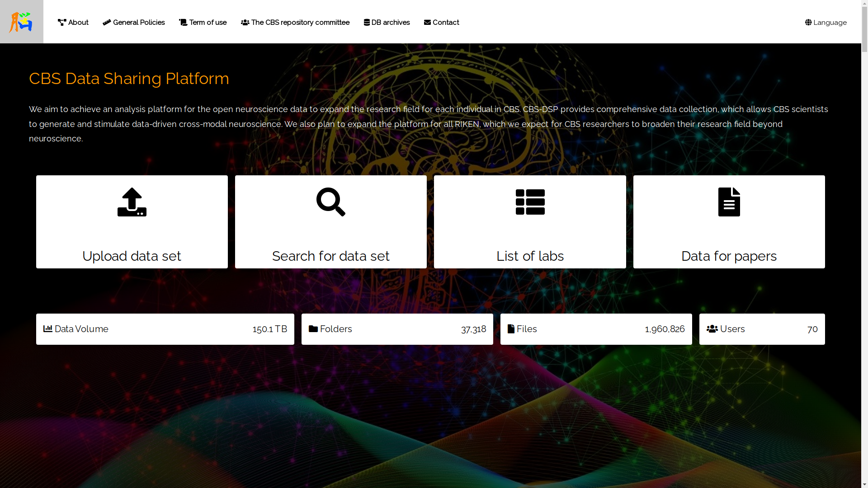Go to The CBS repository committee
Image resolution: width=868 pixels, height=488 pixels.
[x=295, y=22]
